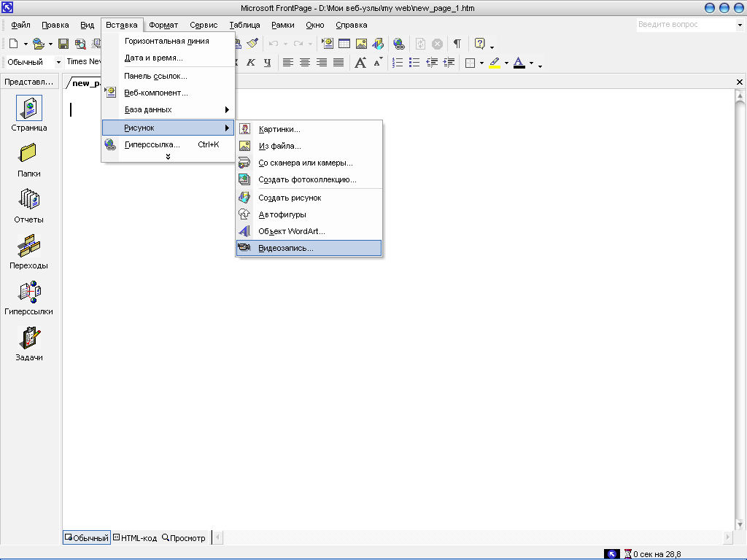Click the Borders toolbar icon
Screen dimensions: 747x560
click(x=471, y=63)
